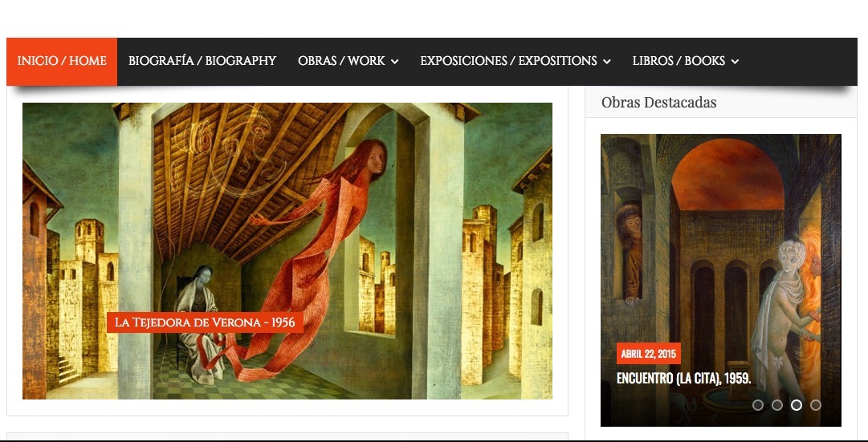
Task: Expand the LIBROS / BOOKS chevron arrow
Action: click(736, 62)
